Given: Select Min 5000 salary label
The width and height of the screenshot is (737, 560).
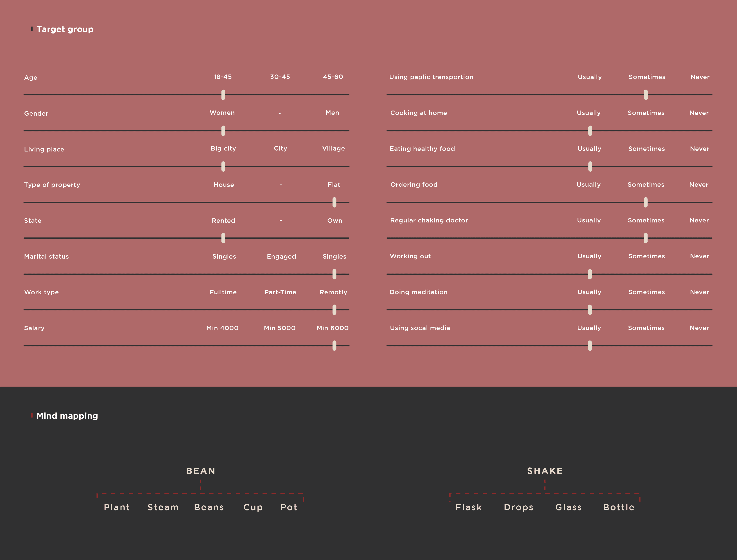Looking at the screenshot, I should tap(280, 328).
